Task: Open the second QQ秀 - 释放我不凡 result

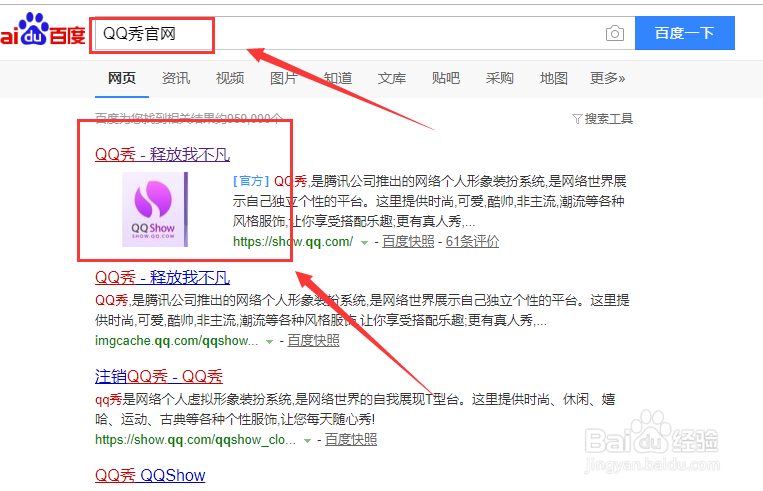Action: 162,277
